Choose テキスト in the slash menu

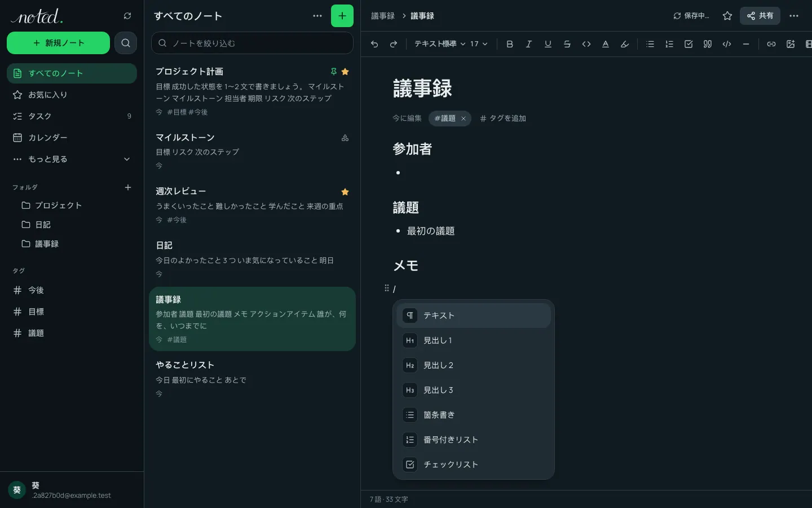click(x=474, y=316)
